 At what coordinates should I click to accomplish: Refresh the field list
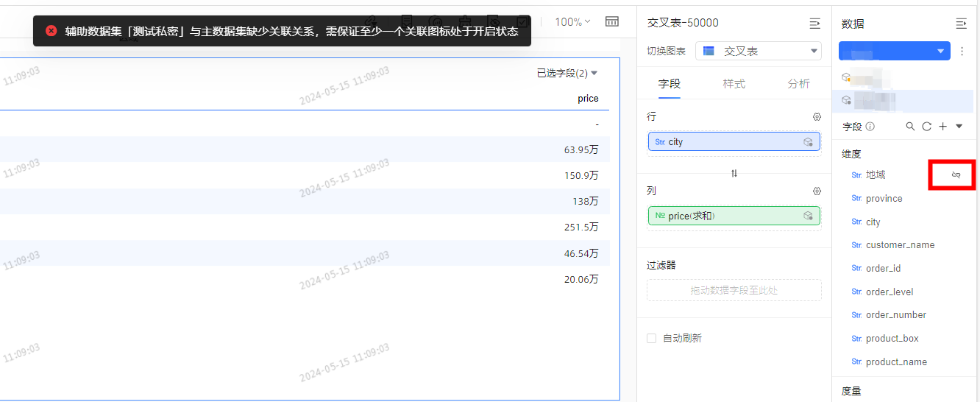(x=926, y=127)
